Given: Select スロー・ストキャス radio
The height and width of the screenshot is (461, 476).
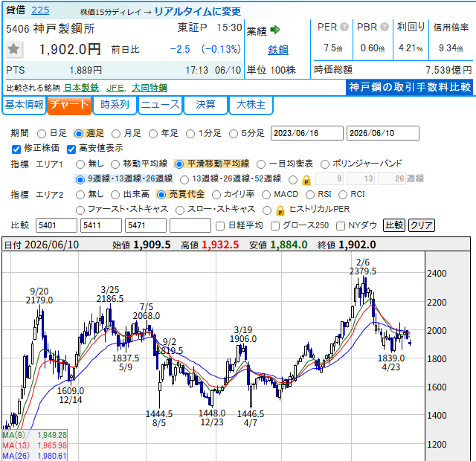Looking at the screenshot, I should 180,210.
